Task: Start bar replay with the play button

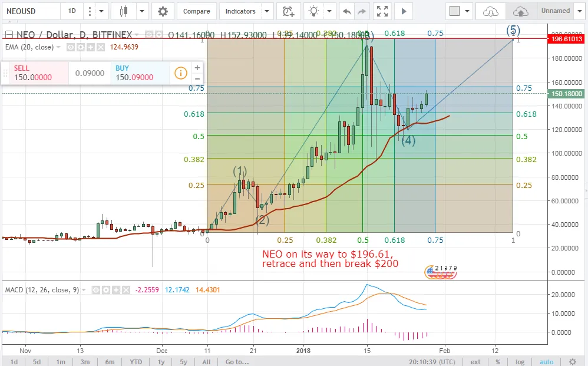Action: 404,11
